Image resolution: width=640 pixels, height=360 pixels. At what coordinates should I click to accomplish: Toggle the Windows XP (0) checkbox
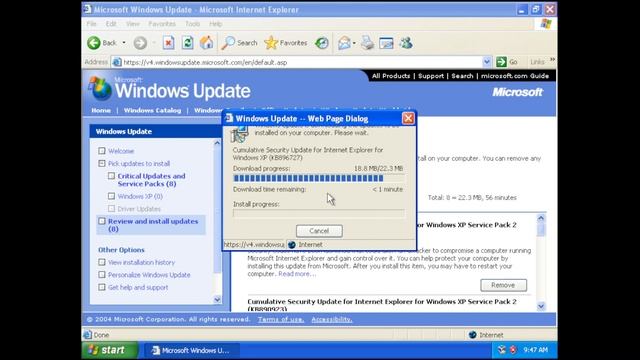point(111,196)
